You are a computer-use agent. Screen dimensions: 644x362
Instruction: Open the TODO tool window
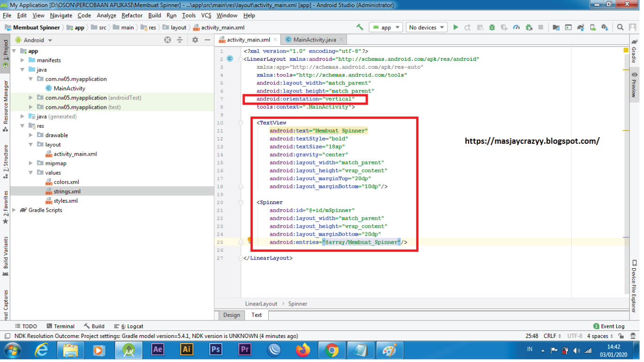point(25,326)
